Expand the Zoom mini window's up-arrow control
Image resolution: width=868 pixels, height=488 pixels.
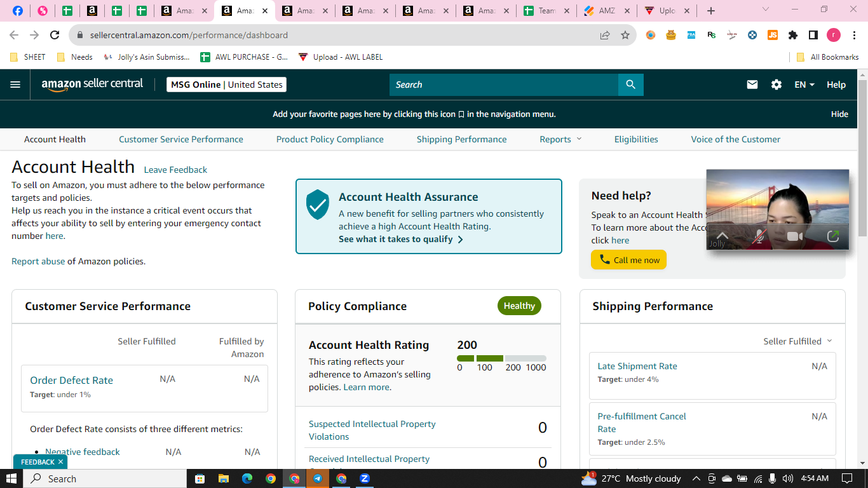(722, 235)
